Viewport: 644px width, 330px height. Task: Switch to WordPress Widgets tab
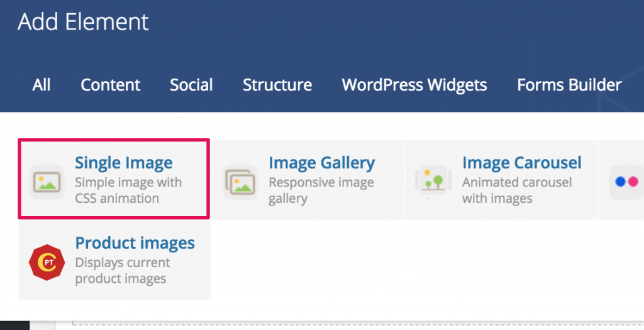(x=414, y=85)
